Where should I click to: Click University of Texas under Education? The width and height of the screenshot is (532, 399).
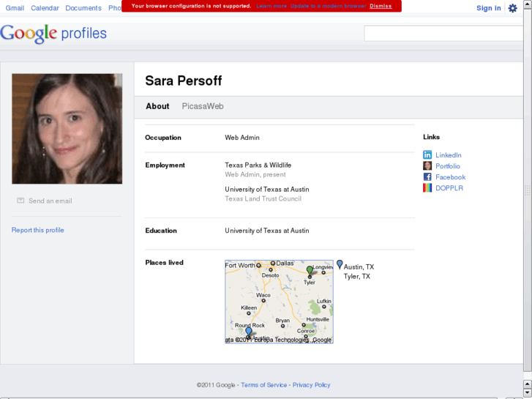pyautogui.click(x=266, y=231)
